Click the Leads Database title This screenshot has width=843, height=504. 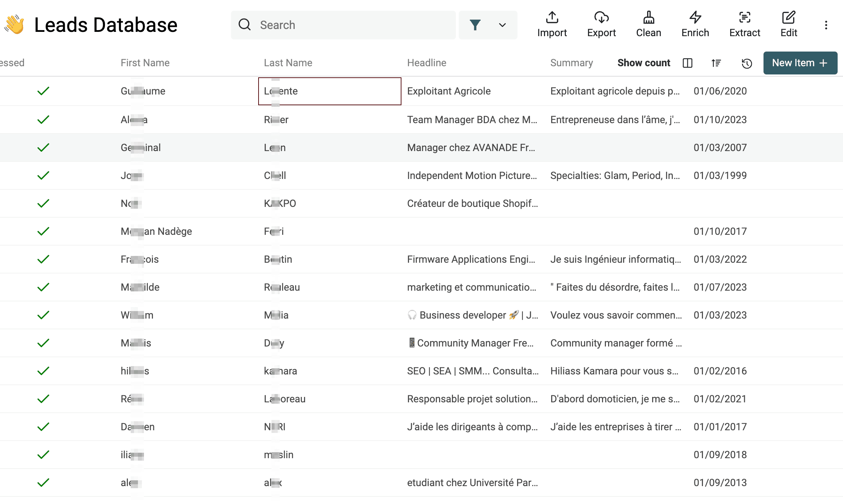click(x=106, y=25)
